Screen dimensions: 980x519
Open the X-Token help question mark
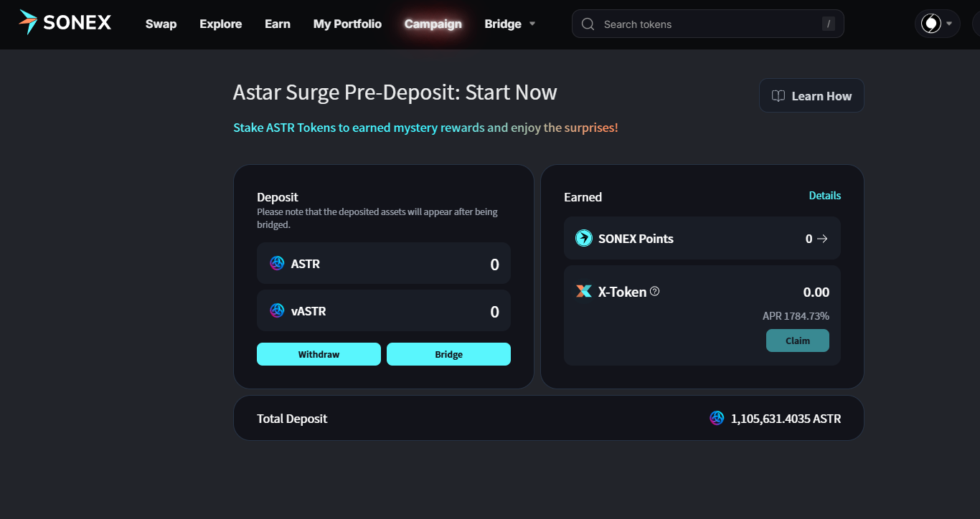pyautogui.click(x=654, y=292)
